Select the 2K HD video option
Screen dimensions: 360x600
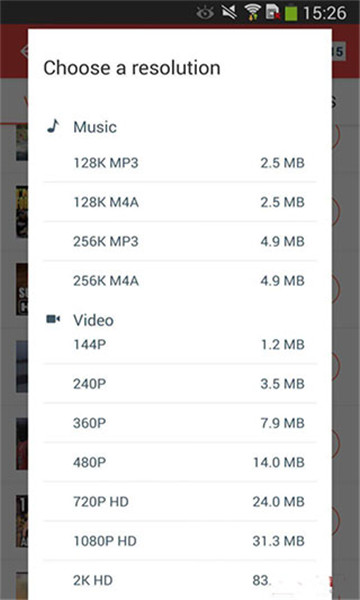click(180, 580)
